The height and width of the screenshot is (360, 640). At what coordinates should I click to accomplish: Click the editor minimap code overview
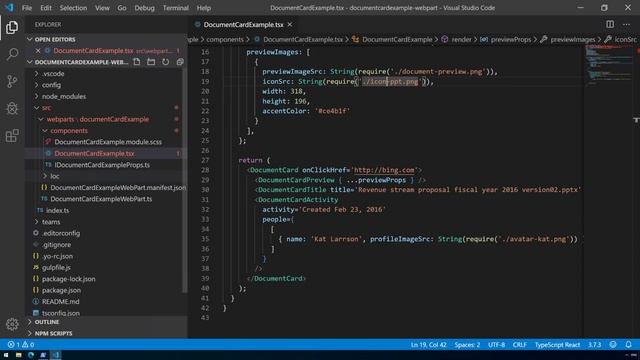[609, 65]
